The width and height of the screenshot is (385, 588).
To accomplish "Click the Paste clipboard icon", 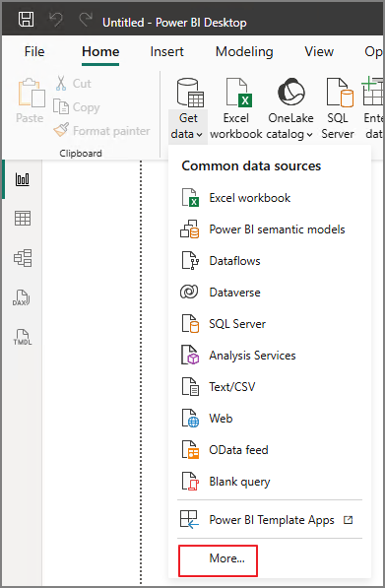I will (x=32, y=93).
